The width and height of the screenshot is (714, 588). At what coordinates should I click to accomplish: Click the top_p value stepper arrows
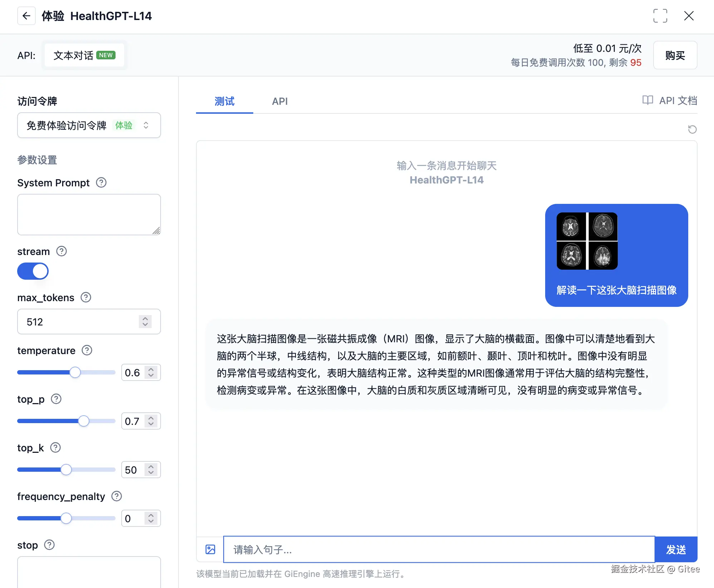pyautogui.click(x=151, y=421)
